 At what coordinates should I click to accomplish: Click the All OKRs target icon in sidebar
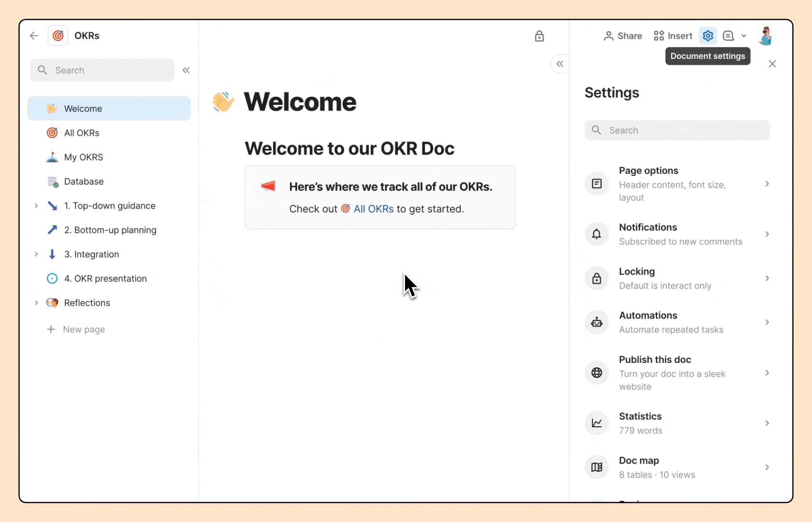coord(52,133)
